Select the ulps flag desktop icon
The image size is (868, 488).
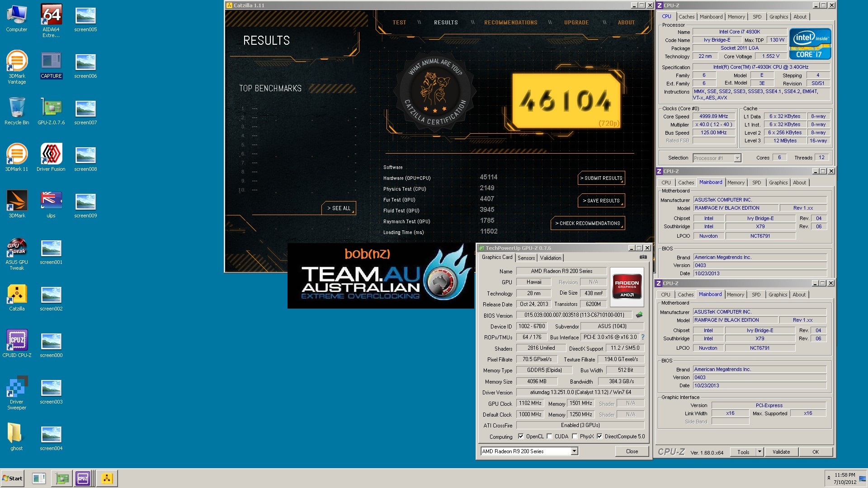(x=51, y=204)
